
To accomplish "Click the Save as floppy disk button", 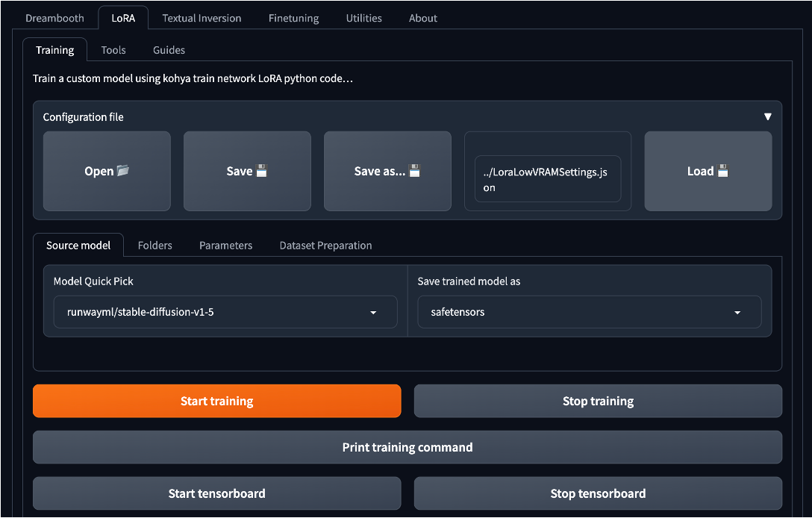I will point(387,171).
